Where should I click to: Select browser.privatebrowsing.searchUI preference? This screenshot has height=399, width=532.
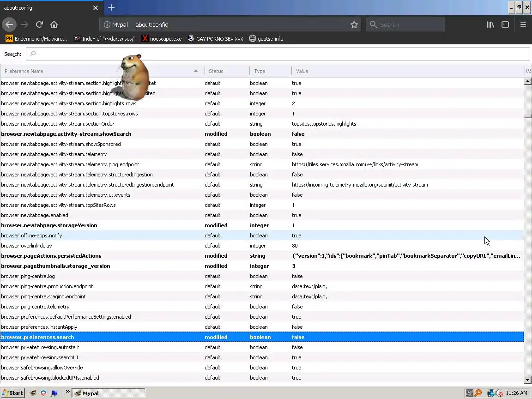262,357
